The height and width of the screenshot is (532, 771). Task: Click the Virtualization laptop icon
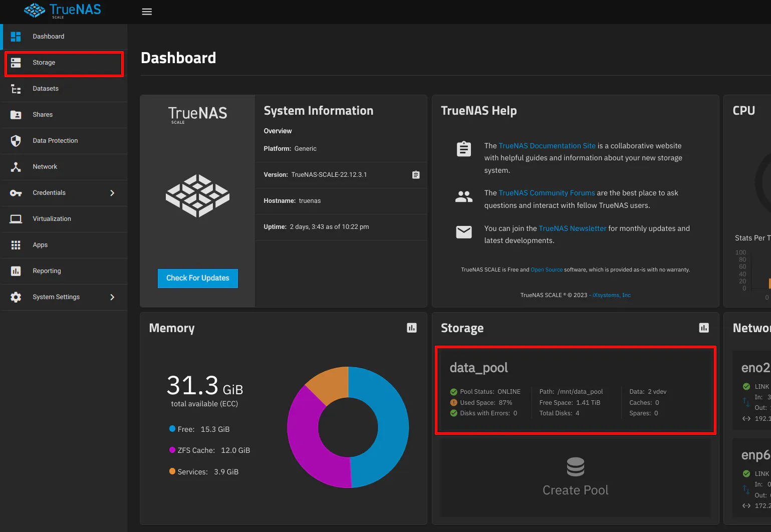(16, 219)
